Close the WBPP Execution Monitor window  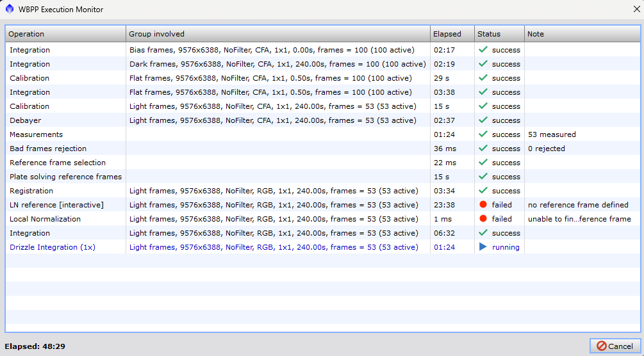pos(636,9)
